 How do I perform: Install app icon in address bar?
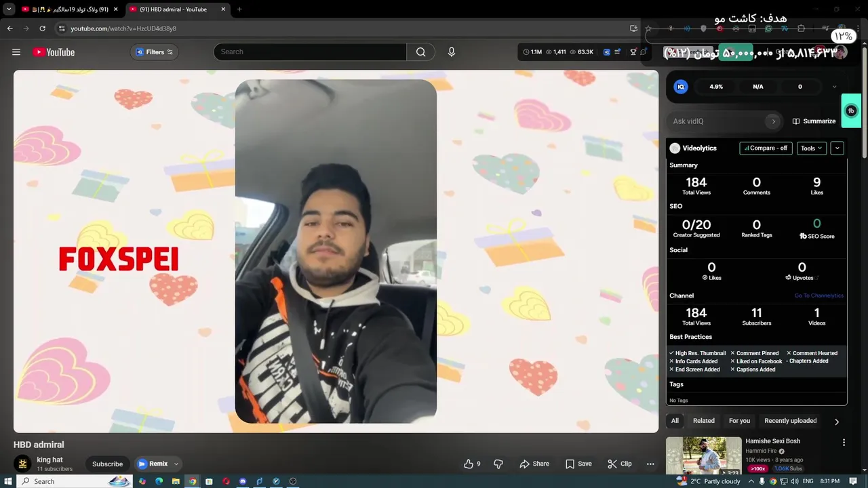[x=633, y=28]
